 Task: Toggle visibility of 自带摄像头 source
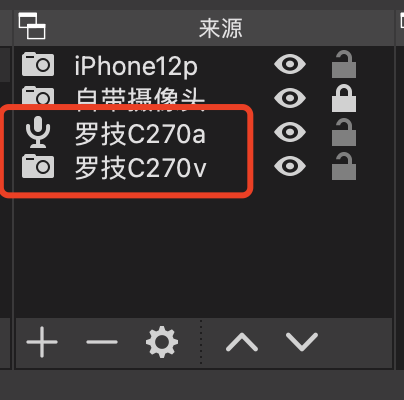[x=290, y=98]
